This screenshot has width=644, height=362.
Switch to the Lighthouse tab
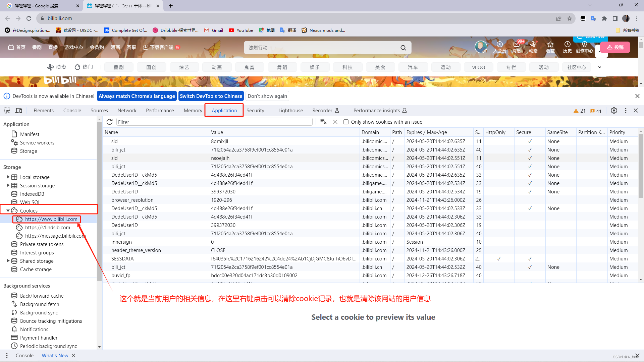point(290,111)
